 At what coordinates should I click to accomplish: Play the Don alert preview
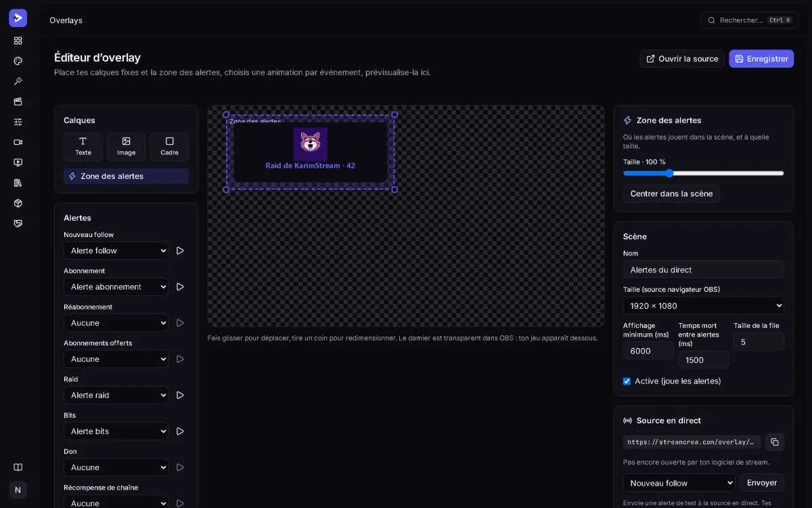180,467
